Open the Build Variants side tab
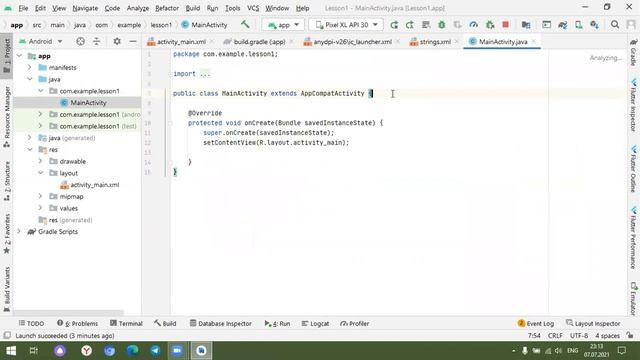 click(7, 289)
